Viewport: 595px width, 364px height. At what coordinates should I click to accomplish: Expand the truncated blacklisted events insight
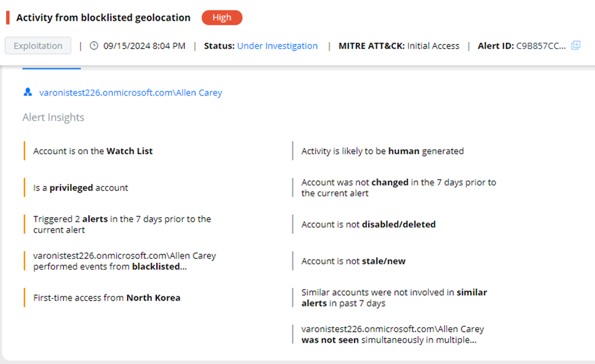[x=124, y=261]
